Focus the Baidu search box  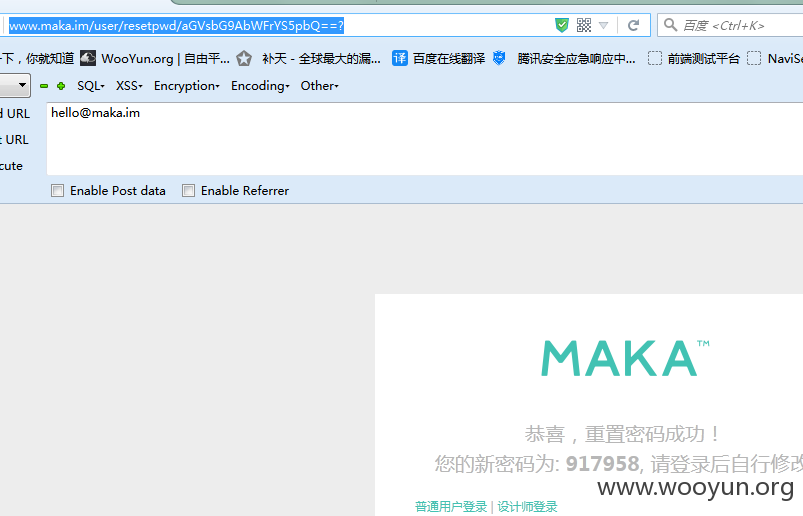click(x=730, y=25)
